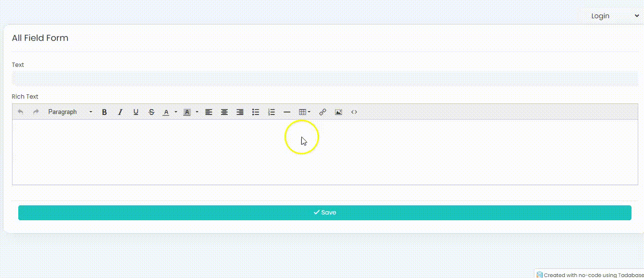Screen dimensions: 644x278
Task: Open the Paragraph style dropdown
Action: (x=67, y=112)
